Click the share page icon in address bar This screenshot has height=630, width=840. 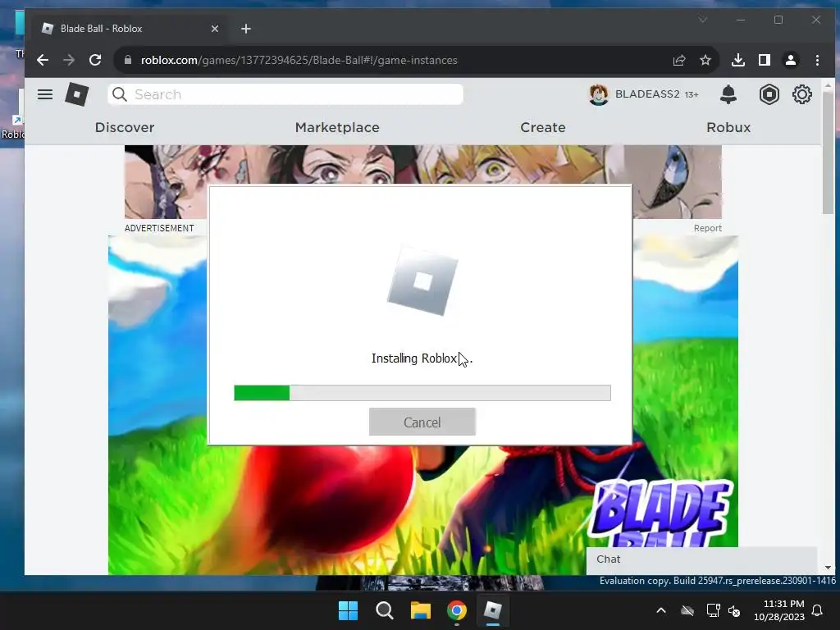coord(678,60)
